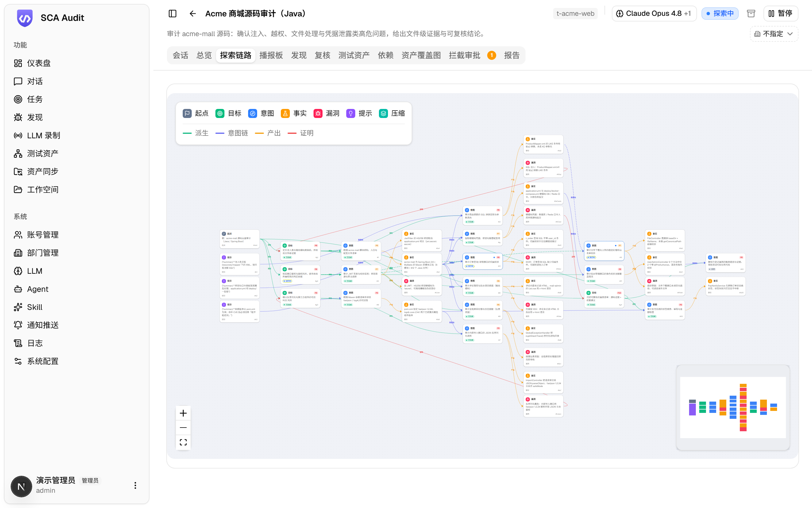Switch to the 资产覆盖图 tab

coord(421,55)
